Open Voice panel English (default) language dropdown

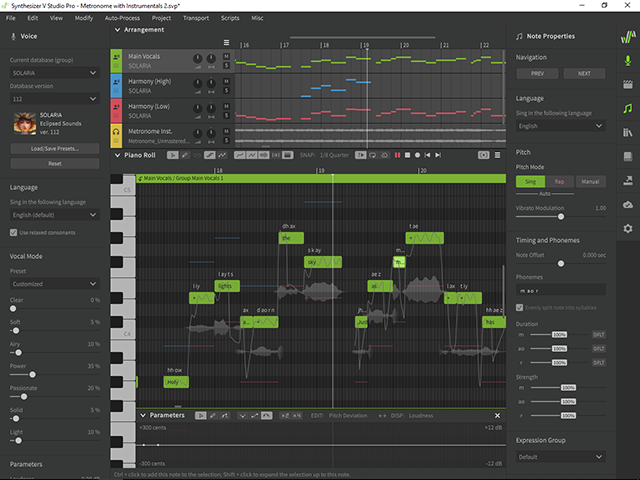pos(55,215)
